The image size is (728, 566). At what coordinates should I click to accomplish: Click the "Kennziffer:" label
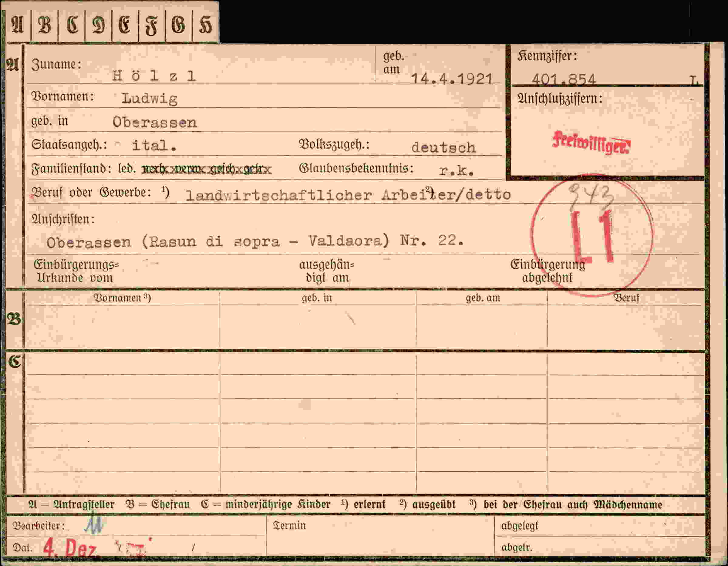click(x=547, y=56)
